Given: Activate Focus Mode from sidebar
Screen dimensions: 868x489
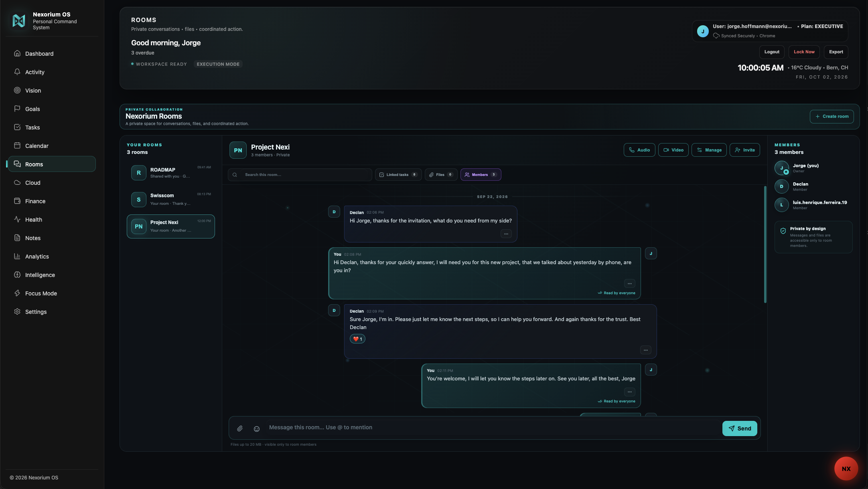Looking at the screenshot, I should pyautogui.click(x=52, y=293).
